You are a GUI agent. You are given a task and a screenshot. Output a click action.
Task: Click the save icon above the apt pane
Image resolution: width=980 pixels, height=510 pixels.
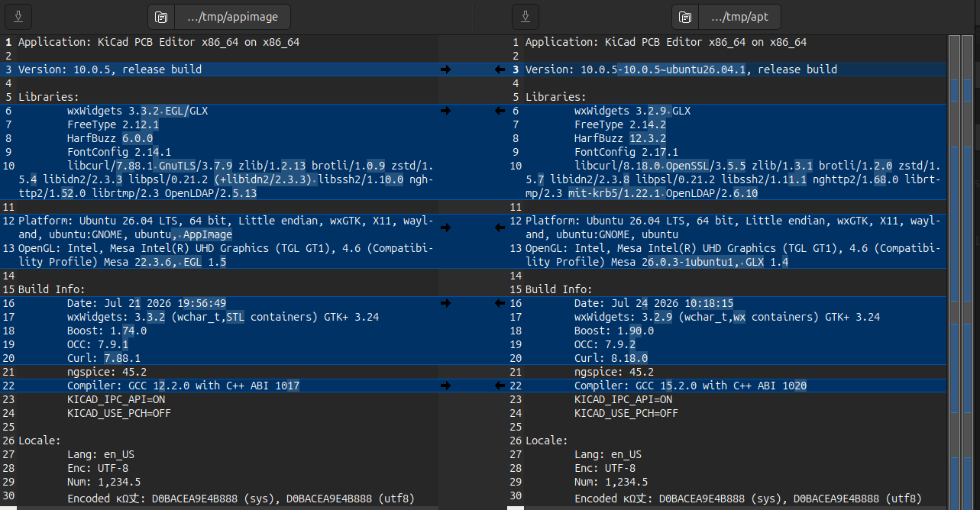(x=525, y=17)
